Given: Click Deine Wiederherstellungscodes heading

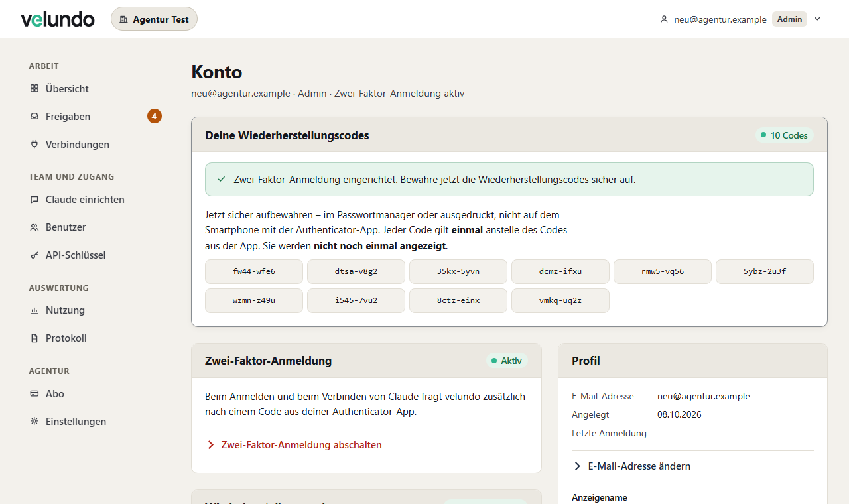Looking at the screenshot, I should (287, 135).
